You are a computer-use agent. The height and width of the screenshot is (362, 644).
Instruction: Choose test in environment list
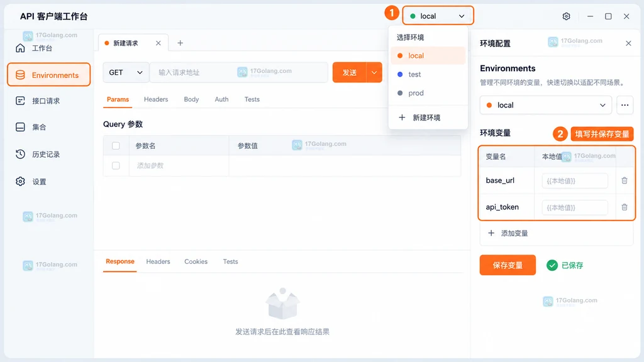(428, 74)
